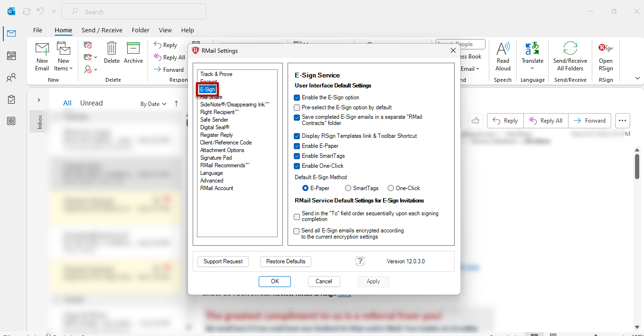Open the By Date sort dropdown

154,104
